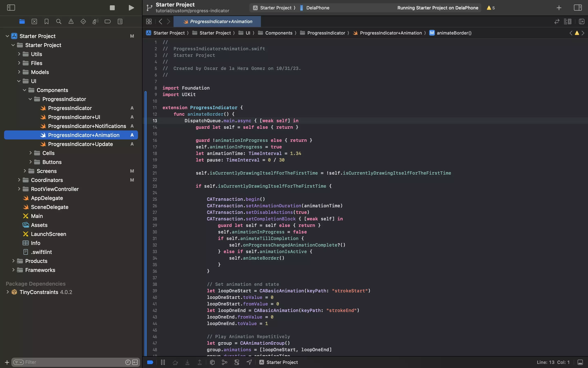Open the related items grid menu

point(149,21)
